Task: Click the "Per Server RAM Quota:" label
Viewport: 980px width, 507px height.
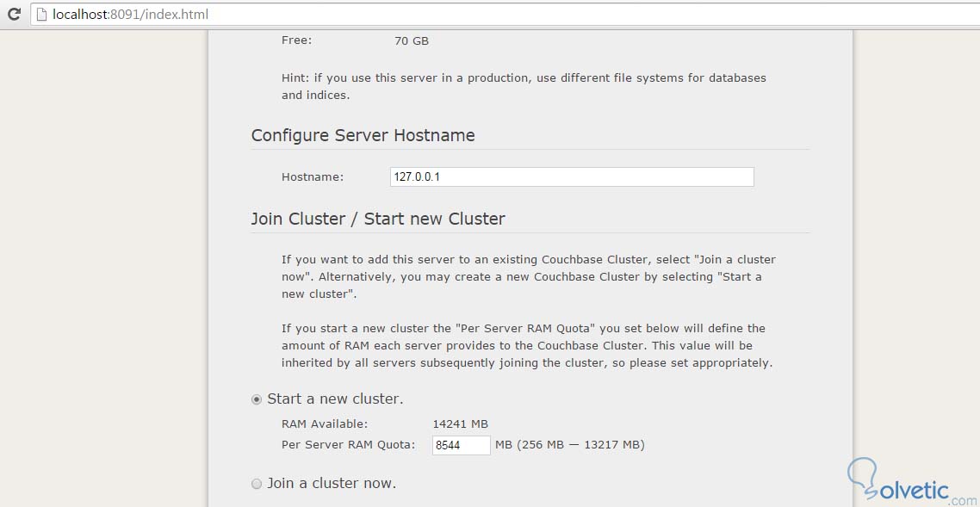Action: (349, 445)
